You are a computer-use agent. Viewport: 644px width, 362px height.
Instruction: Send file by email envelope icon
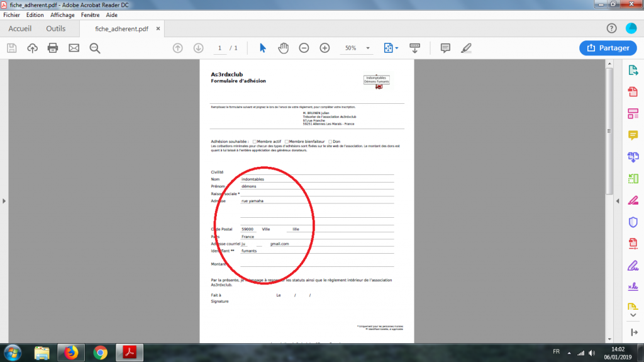click(x=74, y=48)
